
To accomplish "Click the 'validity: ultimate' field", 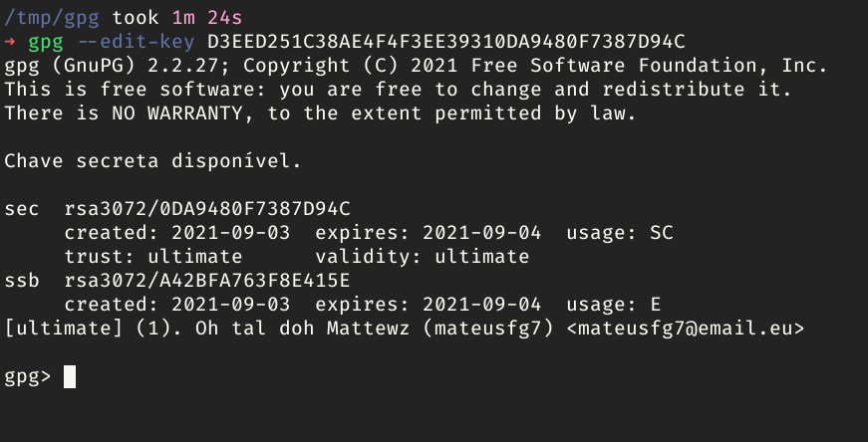I will (423, 257).
